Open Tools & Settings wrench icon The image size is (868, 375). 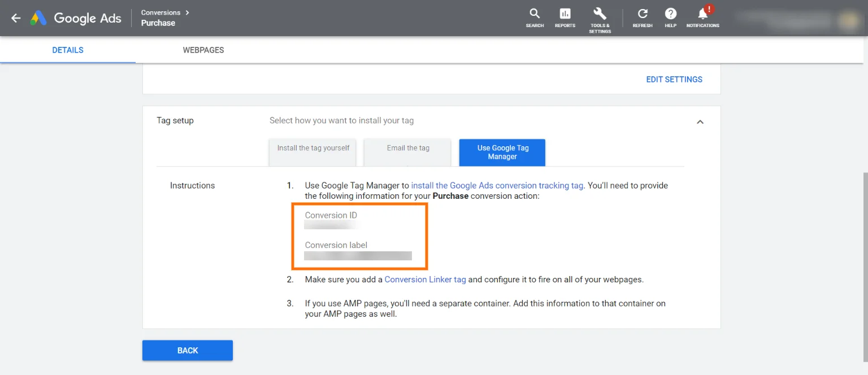600,20
